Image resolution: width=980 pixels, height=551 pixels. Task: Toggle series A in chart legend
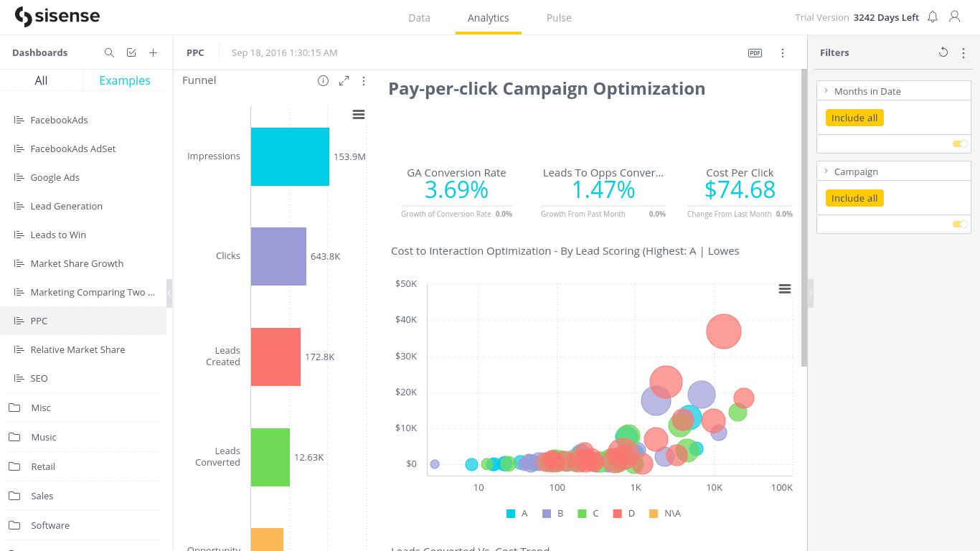(517, 514)
